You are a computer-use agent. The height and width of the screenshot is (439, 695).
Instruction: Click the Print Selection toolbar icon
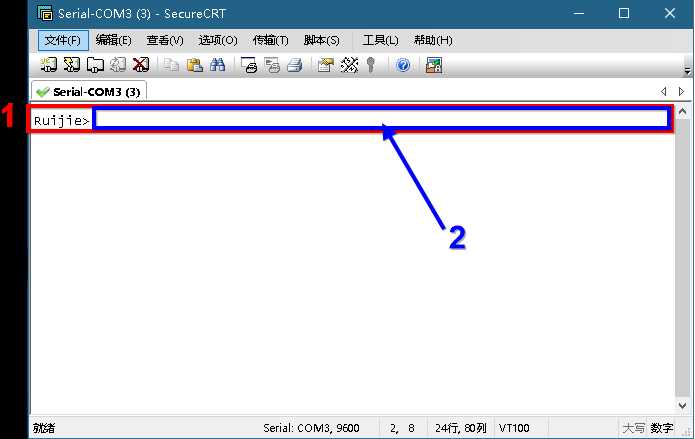[272, 65]
